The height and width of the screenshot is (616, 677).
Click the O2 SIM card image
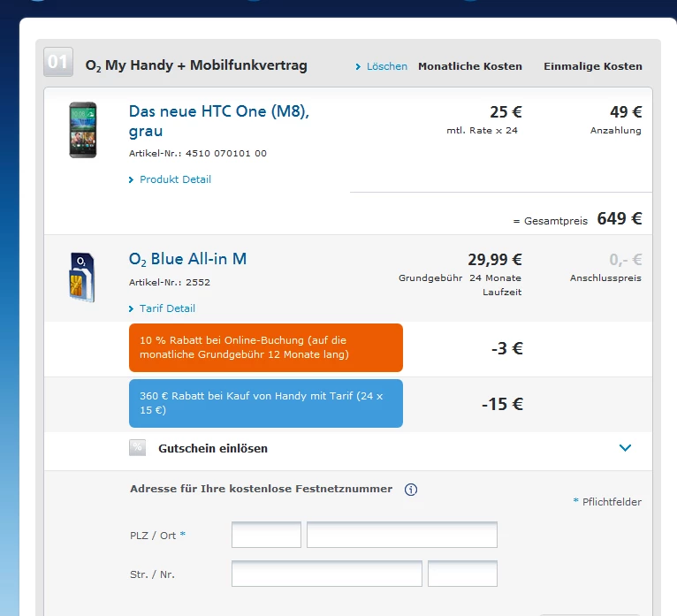82,278
